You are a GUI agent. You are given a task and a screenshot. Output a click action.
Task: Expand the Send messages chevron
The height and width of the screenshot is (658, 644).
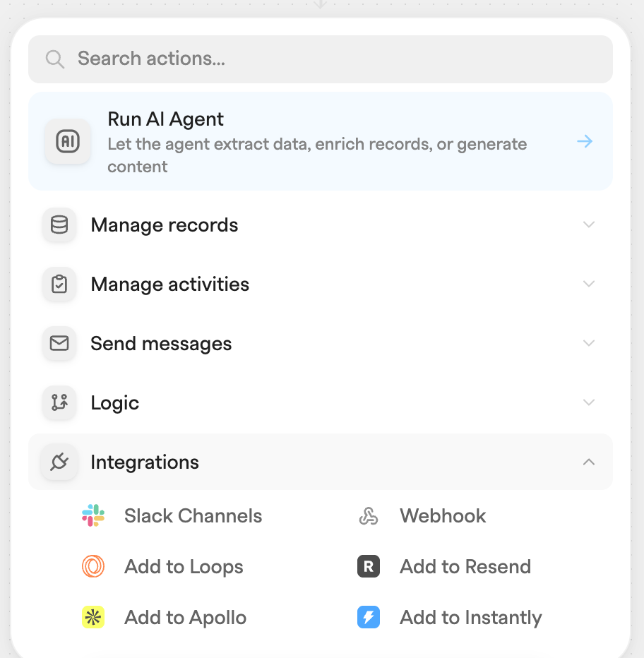589,343
